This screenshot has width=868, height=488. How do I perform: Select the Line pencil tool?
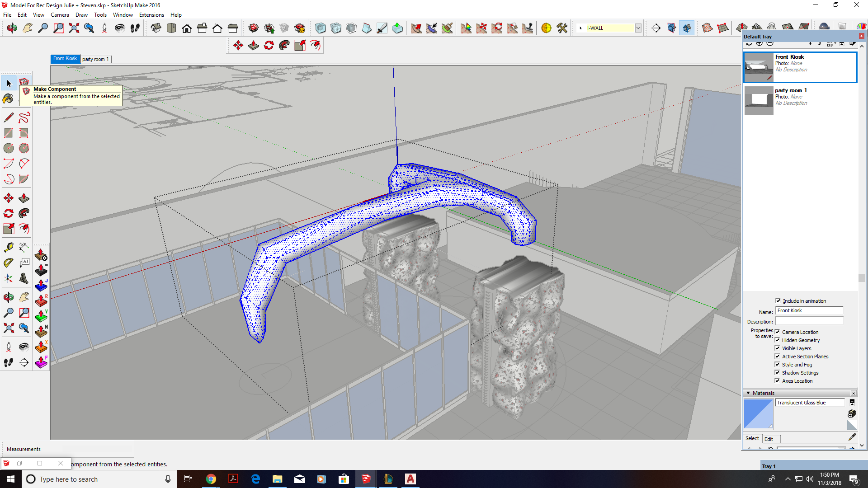point(8,117)
